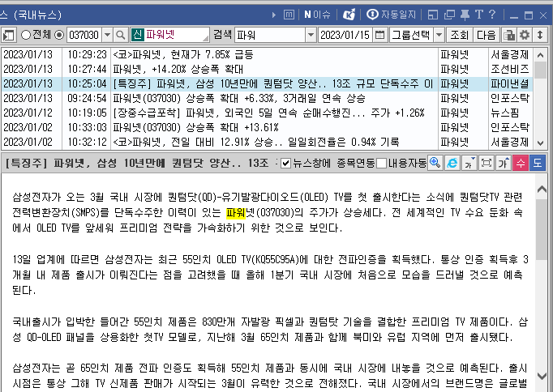Open settings with the gear icon
Viewport: 553px width, 392px height.
(525, 35)
